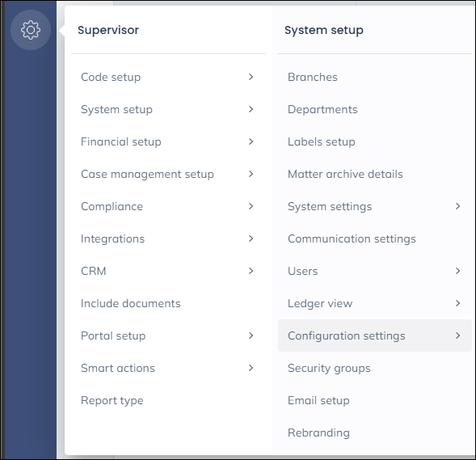The width and height of the screenshot is (476, 460).
Task: Open chevron next to System settings
Action: click(x=457, y=206)
